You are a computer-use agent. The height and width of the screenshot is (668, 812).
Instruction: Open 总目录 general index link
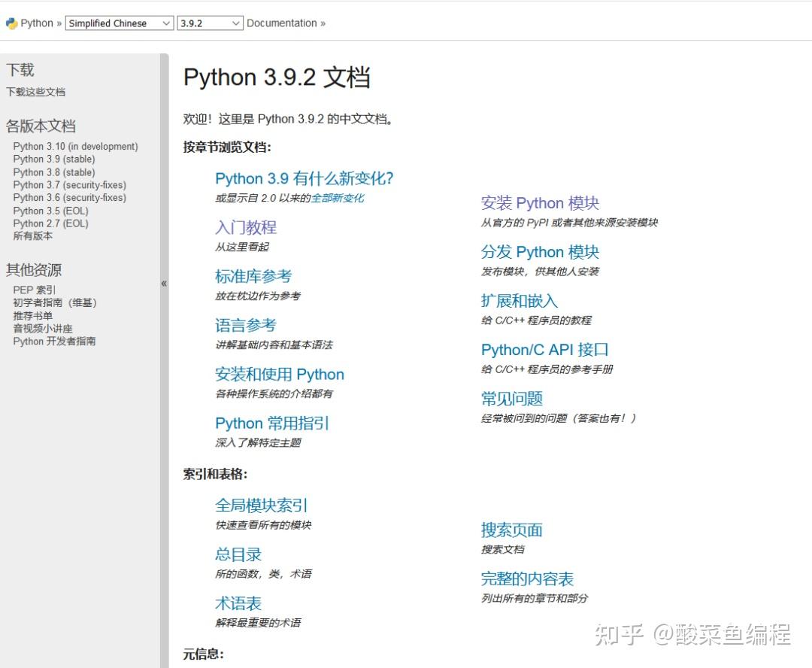tap(238, 554)
